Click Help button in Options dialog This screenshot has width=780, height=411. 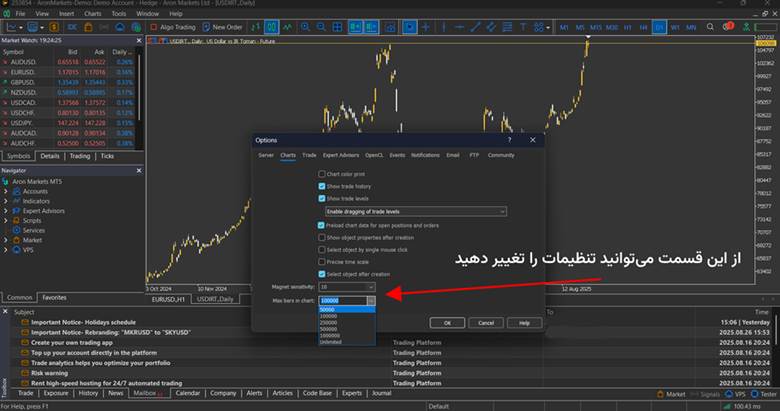click(524, 323)
